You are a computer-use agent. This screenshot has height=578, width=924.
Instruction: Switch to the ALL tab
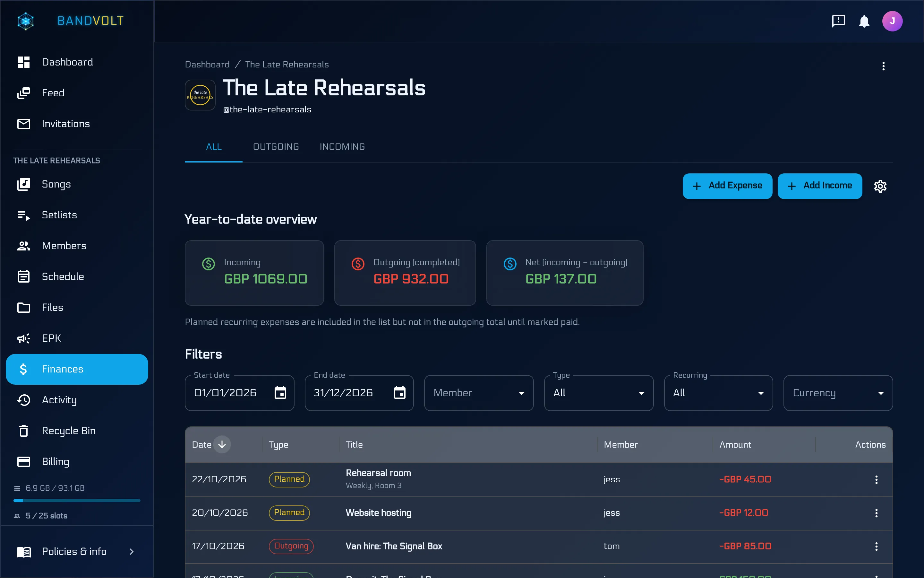point(213,147)
